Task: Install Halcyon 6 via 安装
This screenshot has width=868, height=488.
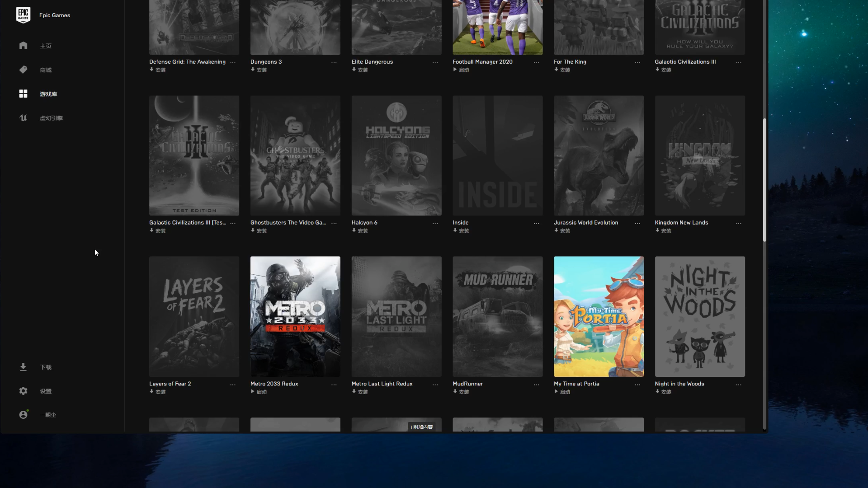Action: (360, 230)
